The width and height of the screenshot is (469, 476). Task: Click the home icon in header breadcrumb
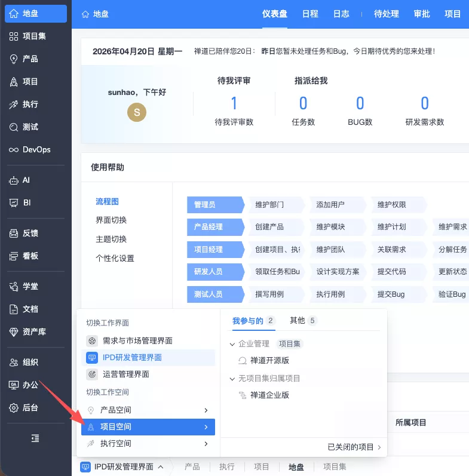85,14
